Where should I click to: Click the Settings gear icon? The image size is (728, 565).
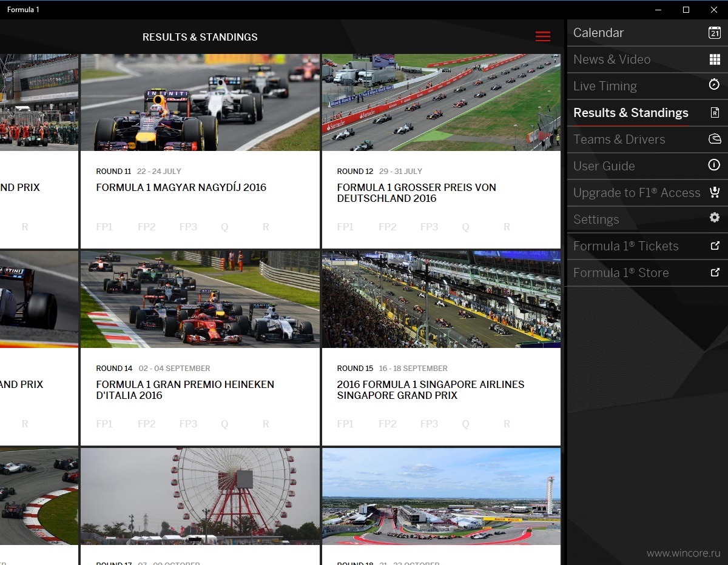[715, 218]
